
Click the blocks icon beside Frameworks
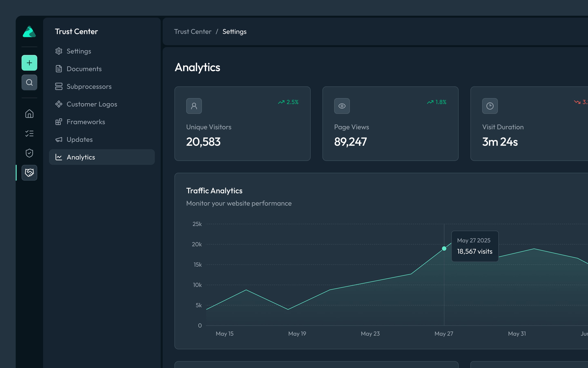(x=59, y=122)
